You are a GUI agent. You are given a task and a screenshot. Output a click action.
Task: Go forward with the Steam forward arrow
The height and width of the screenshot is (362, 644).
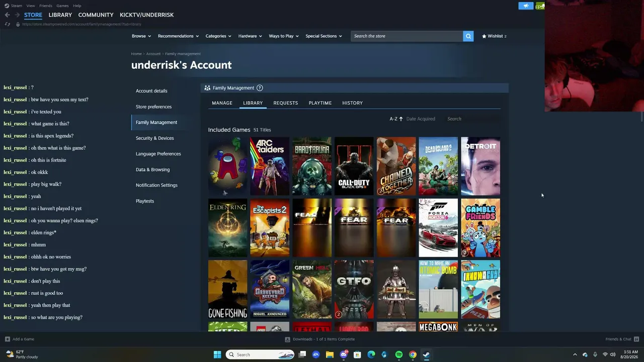(17, 15)
